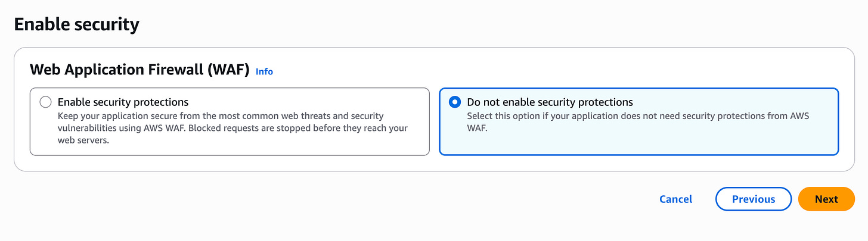This screenshot has width=868, height=241.
Task: Click the "Do not enable security protections" label
Action: [550, 102]
